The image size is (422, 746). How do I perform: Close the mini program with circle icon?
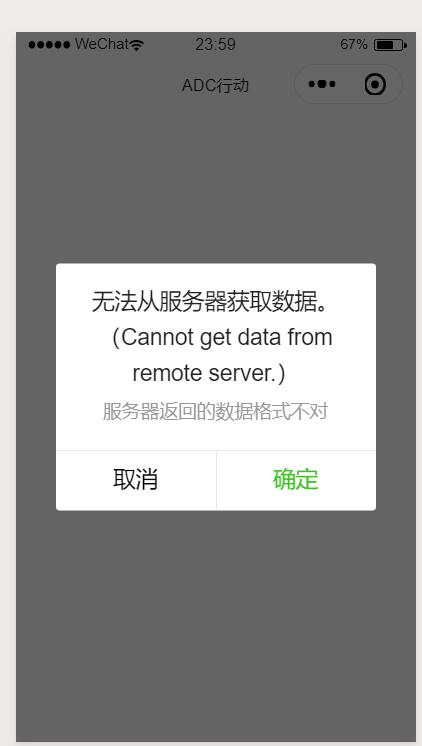point(375,84)
